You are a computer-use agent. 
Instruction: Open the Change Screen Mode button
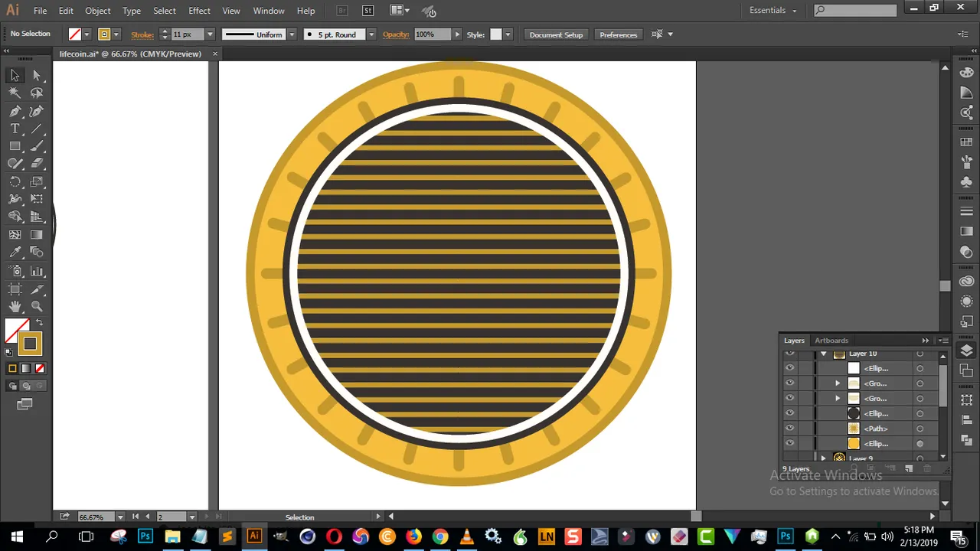tap(24, 404)
